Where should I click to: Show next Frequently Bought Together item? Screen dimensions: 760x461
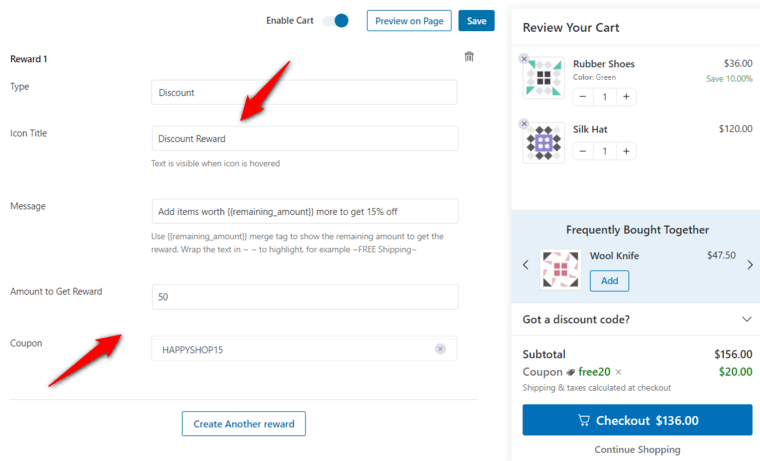(750, 265)
